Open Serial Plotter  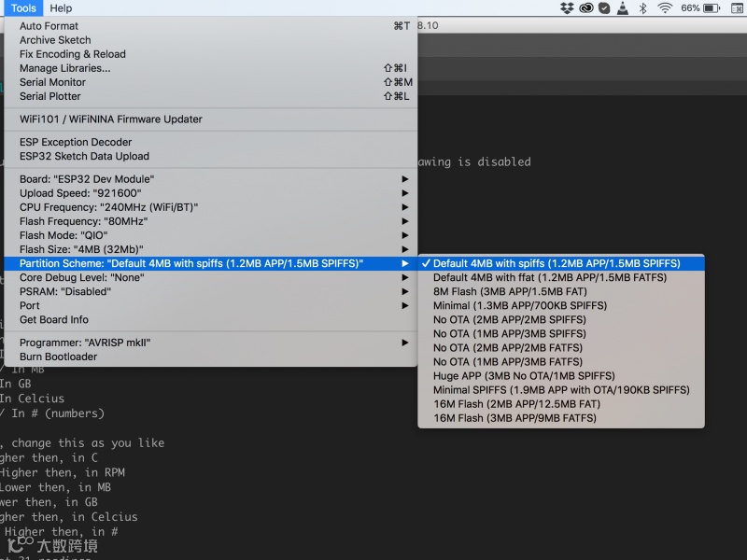(x=211, y=96)
